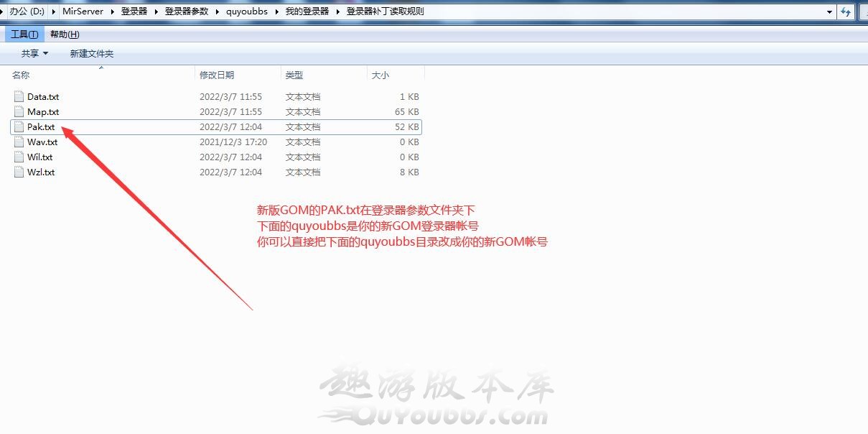
Task: Click the 类型 column header
Action: click(294, 75)
